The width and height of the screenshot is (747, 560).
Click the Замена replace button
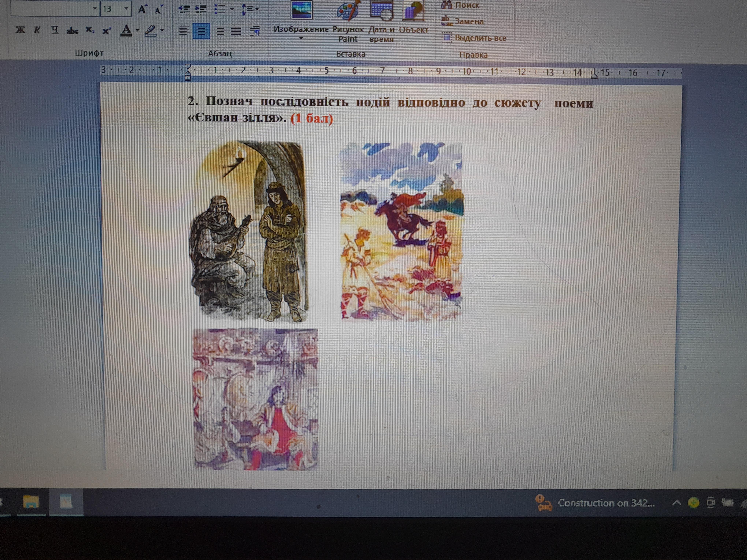(x=462, y=22)
